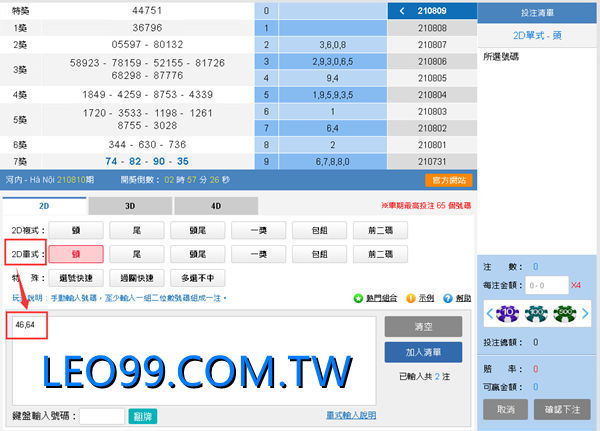Select draw period 210731

tap(432, 162)
